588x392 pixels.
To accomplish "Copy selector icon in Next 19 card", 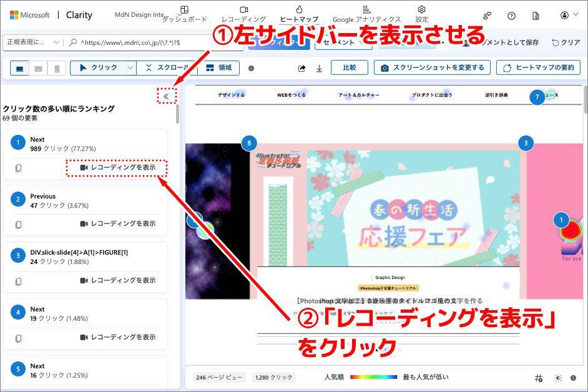I will click(x=18, y=338).
